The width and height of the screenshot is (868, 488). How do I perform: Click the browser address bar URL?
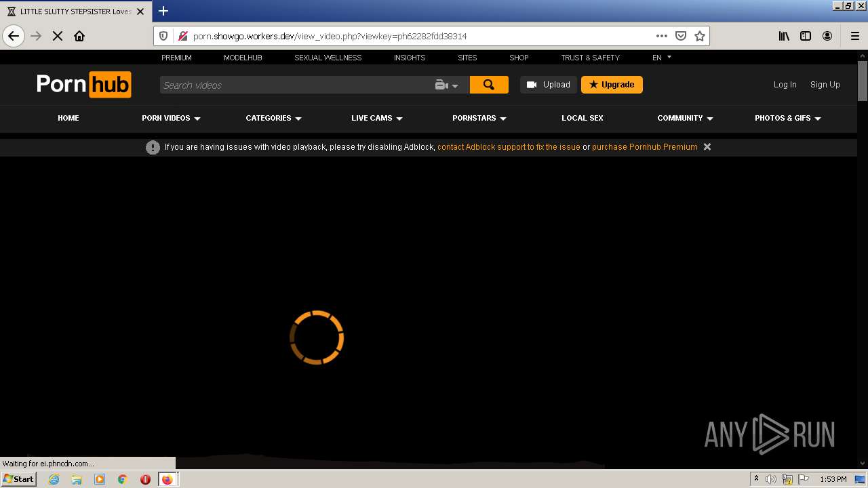(x=330, y=36)
